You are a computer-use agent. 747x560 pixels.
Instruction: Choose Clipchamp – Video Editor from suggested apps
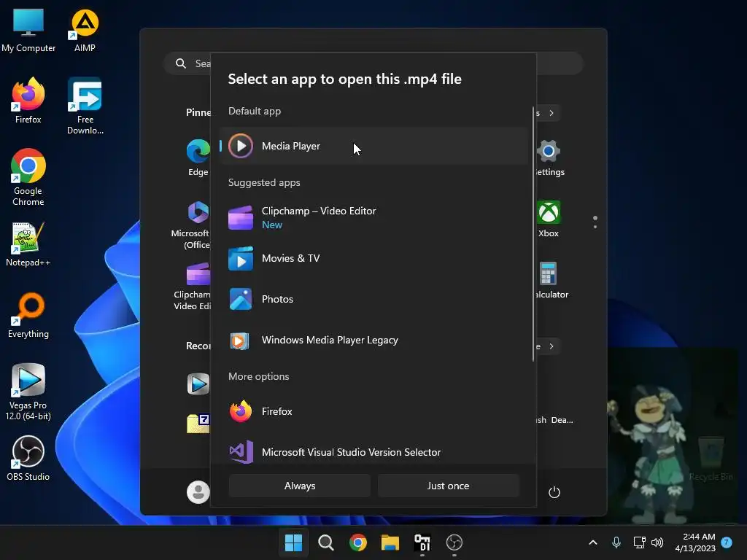[374, 217]
